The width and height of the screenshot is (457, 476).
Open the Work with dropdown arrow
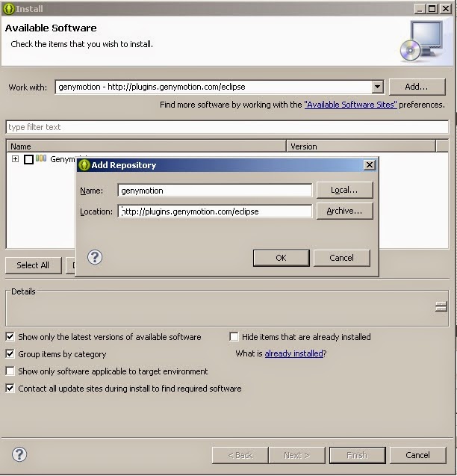pos(378,87)
